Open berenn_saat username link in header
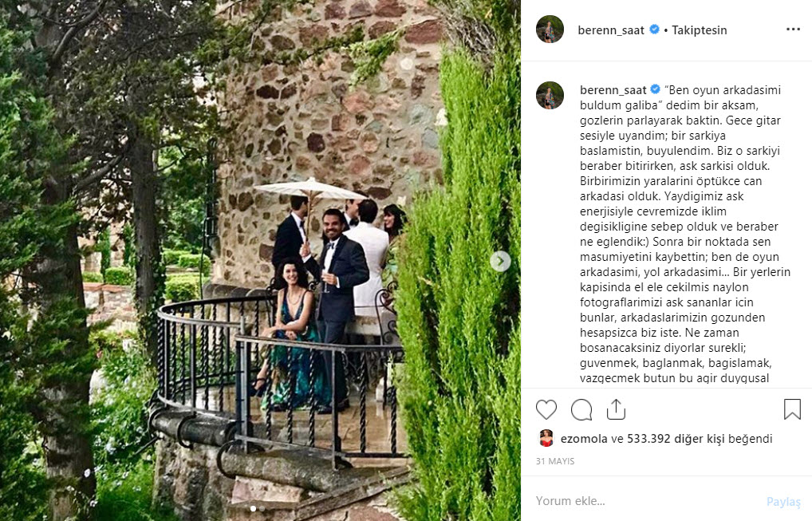812x521 pixels. click(x=610, y=30)
